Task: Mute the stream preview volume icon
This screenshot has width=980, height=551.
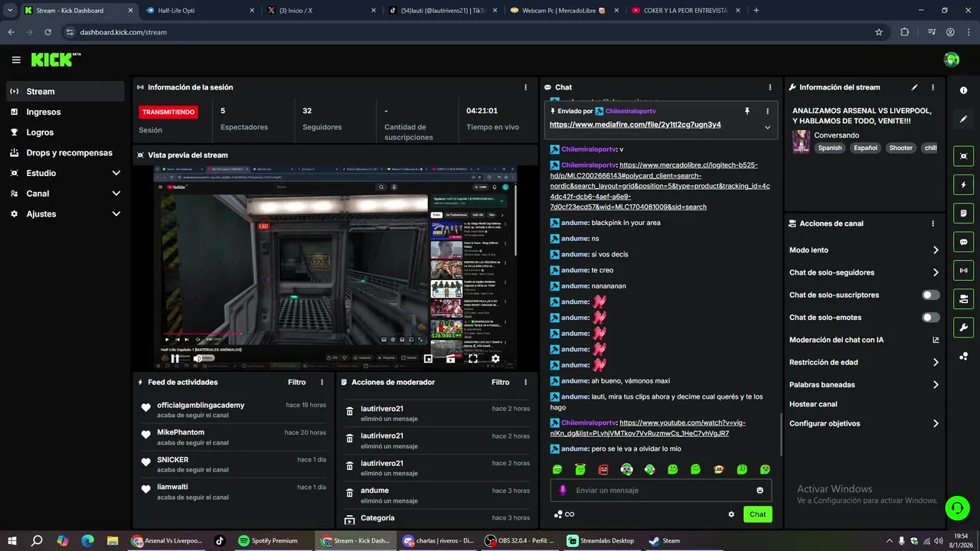Action: pyautogui.click(x=198, y=358)
